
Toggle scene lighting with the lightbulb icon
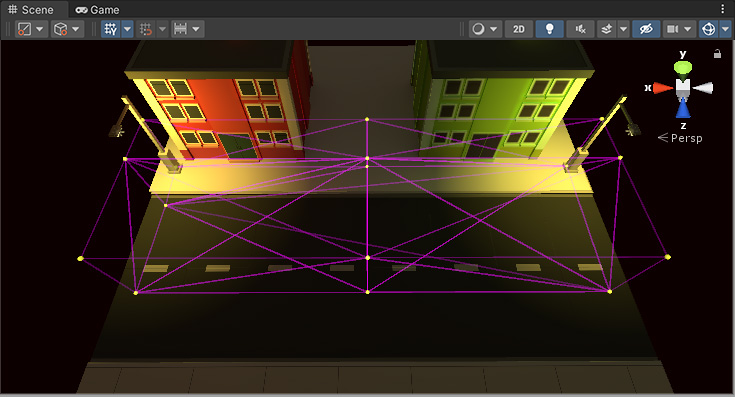[x=549, y=29]
